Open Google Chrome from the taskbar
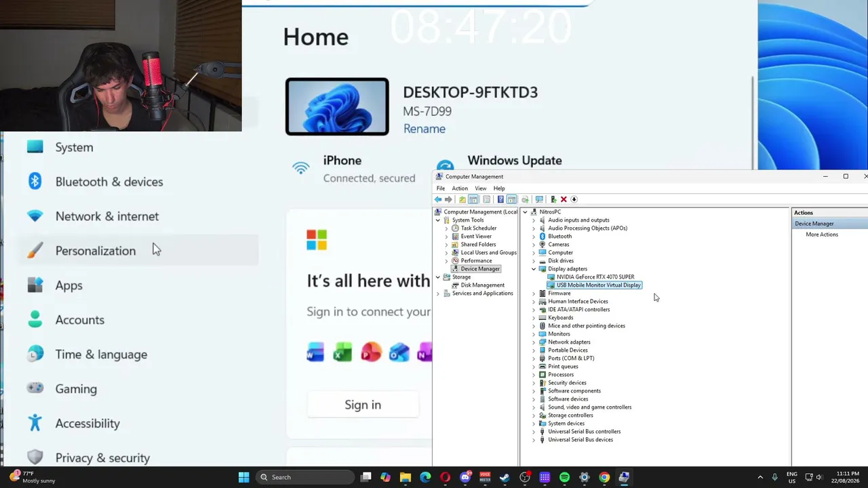The height and width of the screenshot is (488, 868). click(x=604, y=477)
